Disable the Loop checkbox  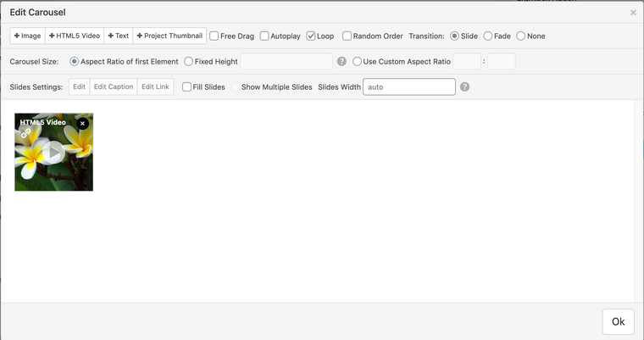point(311,36)
